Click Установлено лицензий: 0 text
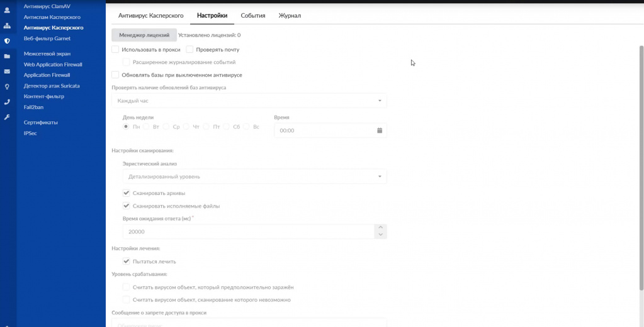The width and height of the screenshot is (644, 327). (x=210, y=35)
